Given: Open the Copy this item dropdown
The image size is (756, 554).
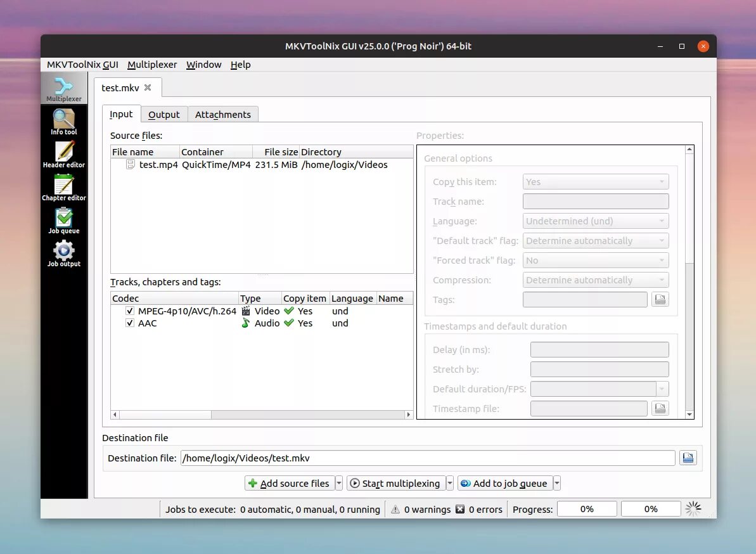Looking at the screenshot, I should pos(596,182).
